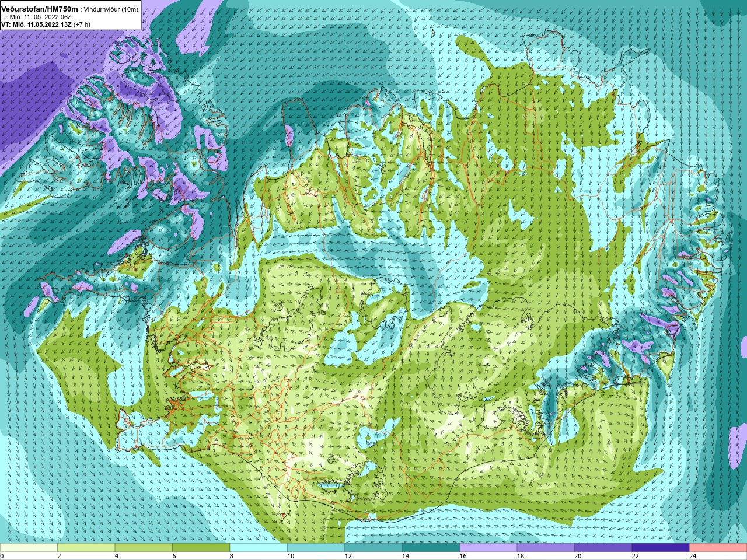Click the legend scale label 16

[463, 556]
